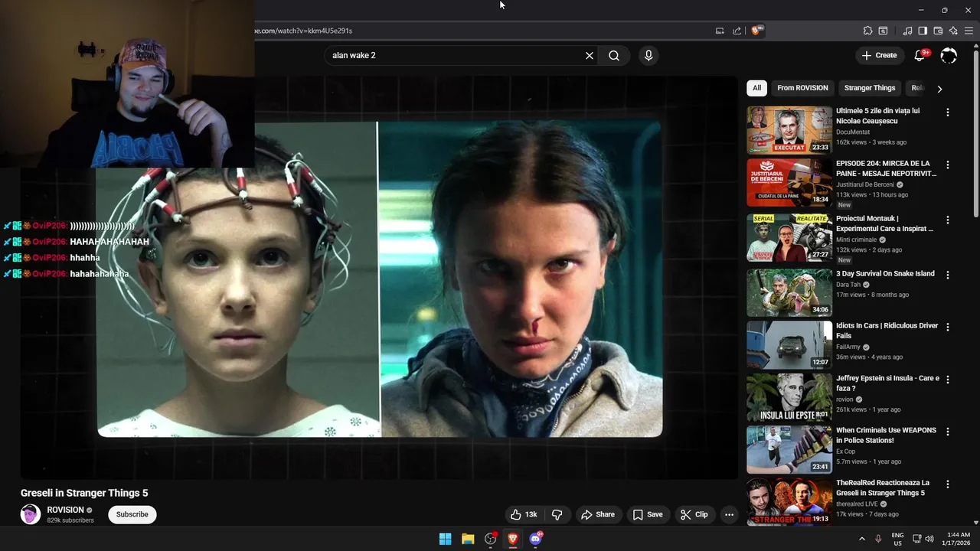Like the video with thumbs up
This screenshot has width=980, height=551.
click(524, 514)
